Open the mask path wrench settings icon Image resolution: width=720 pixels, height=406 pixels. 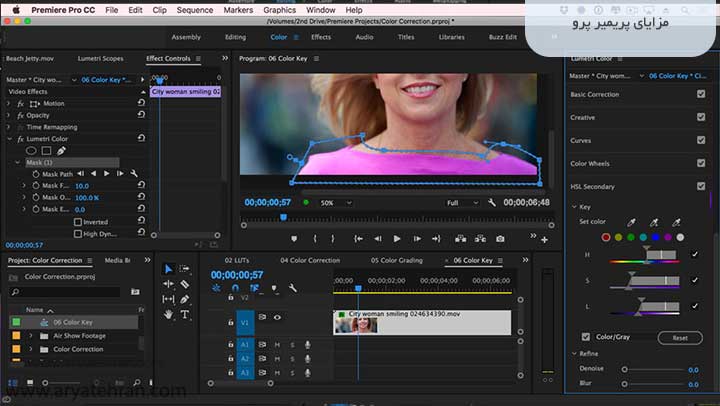[x=133, y=174]
